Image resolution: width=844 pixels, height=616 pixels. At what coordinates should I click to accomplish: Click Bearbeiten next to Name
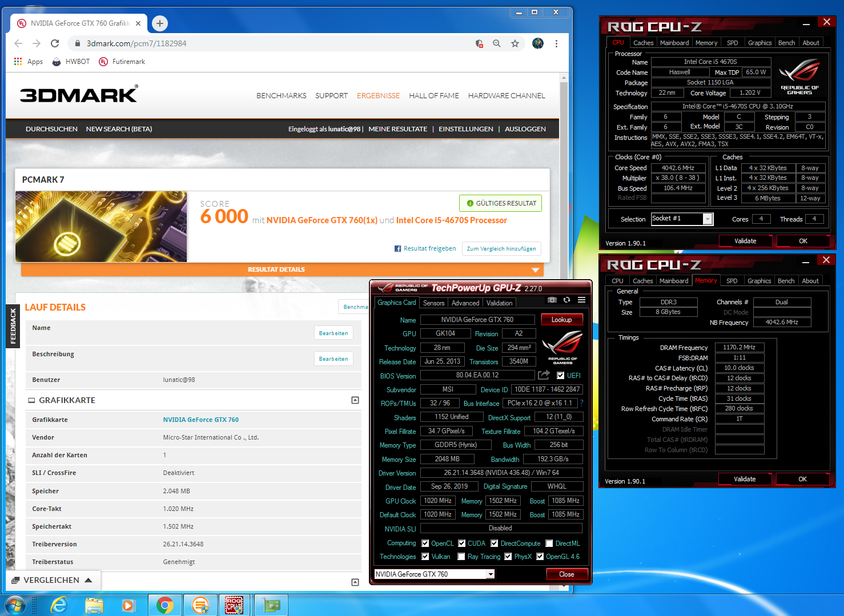click(333, 333)
